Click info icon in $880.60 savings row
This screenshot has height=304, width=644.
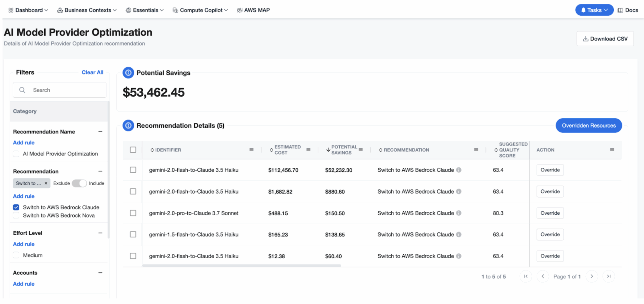[459, 192]
